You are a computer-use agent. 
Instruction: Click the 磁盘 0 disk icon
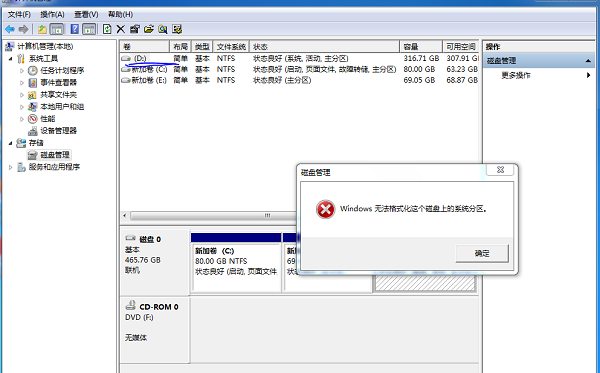(130, 238)
